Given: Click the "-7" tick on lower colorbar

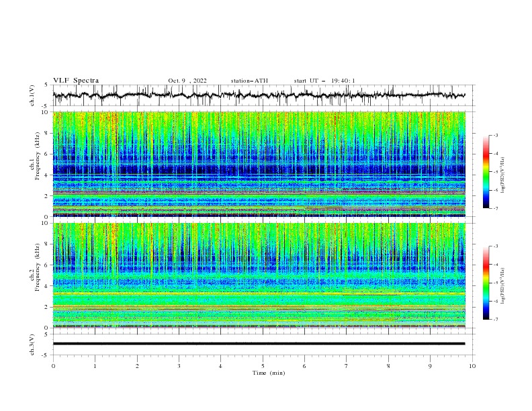Looking at the screenshot, I should click(495, 319).
